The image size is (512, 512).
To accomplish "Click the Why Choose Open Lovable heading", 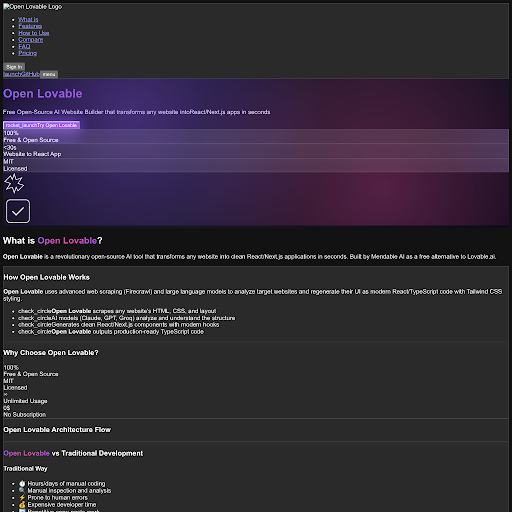I will coord(51,353).
